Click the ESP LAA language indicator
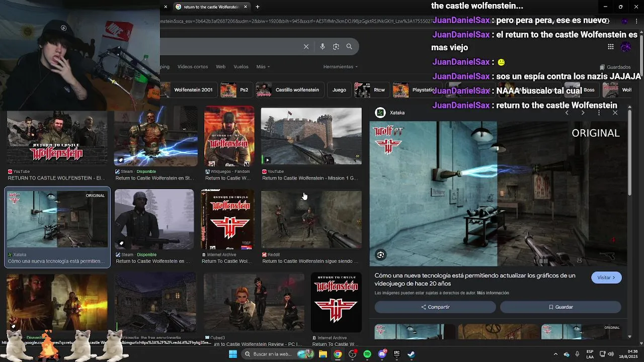This screenshot has width=644, height=362. tap(590, 354)
